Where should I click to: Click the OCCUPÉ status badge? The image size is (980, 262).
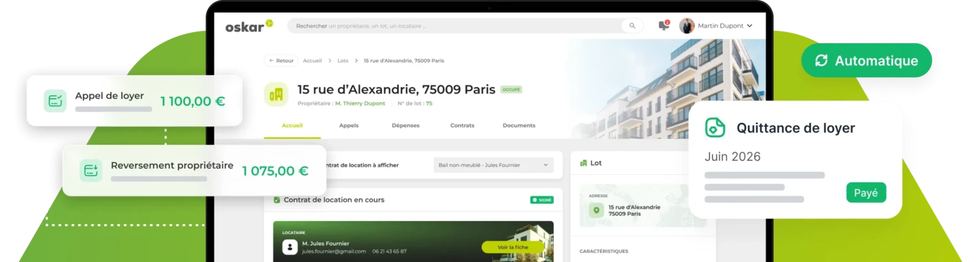511,90
